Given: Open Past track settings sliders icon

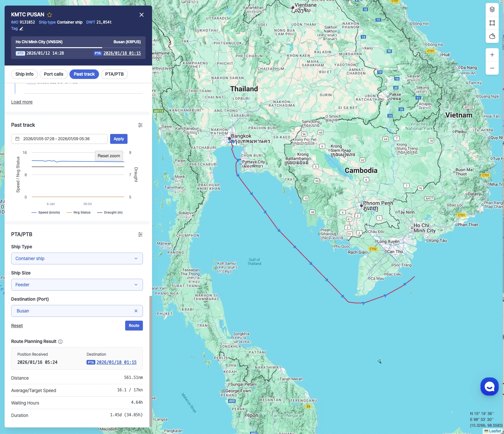Looking at the screenshot, I should pyautogui.click(x=140, y=125).
